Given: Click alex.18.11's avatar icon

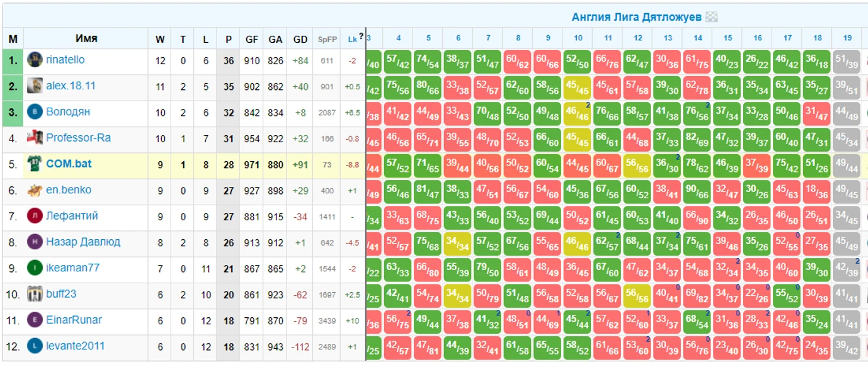Looking at the screenshot, I should click(34, 86).
